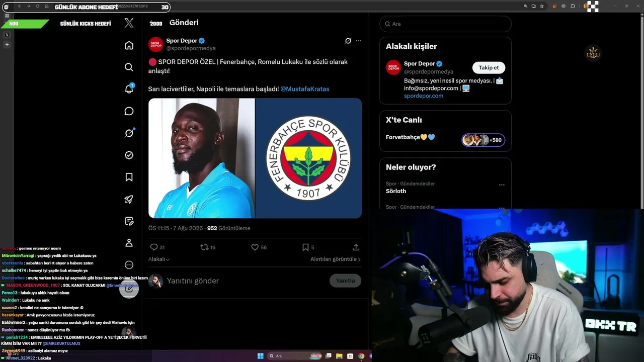
Task: Share the post via share icon
Action: point(356,247)
